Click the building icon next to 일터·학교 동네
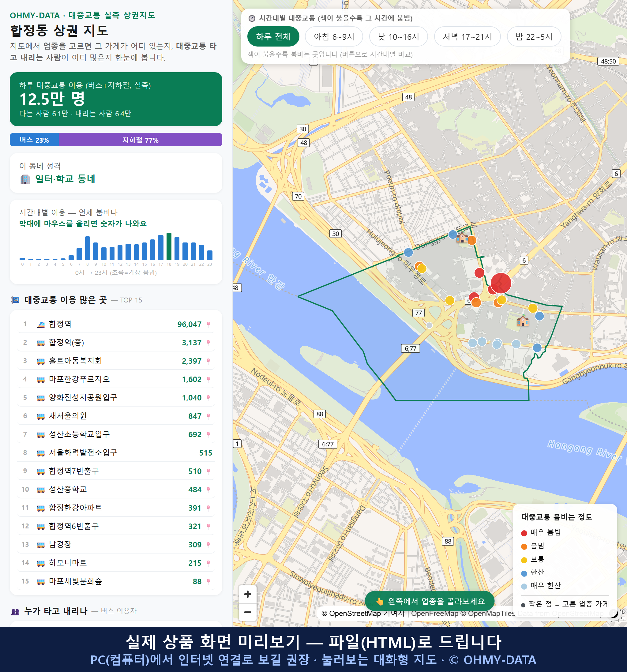This screenshot has width=627, height=672. 25,179
